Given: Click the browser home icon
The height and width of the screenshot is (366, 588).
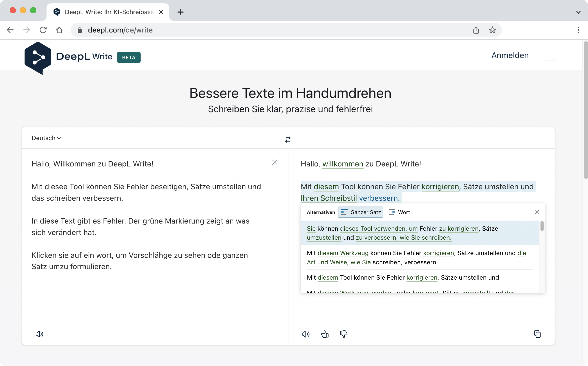Looking at the screenshot, I should click(59, 30).
